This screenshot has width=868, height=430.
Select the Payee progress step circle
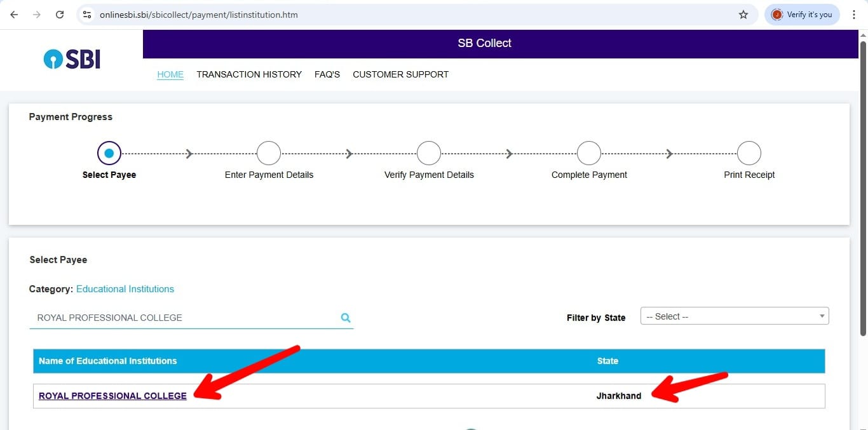[x=109, y=153]
